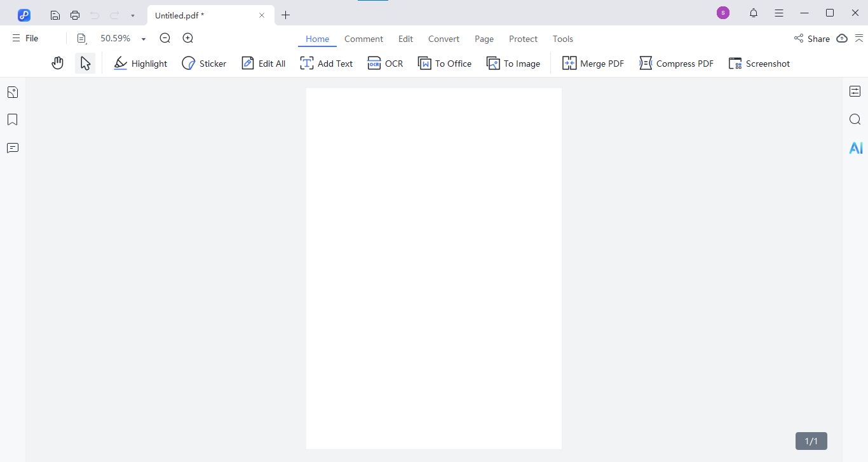
Task: Select the Highlight tool
Action: (x=140, y=63)
